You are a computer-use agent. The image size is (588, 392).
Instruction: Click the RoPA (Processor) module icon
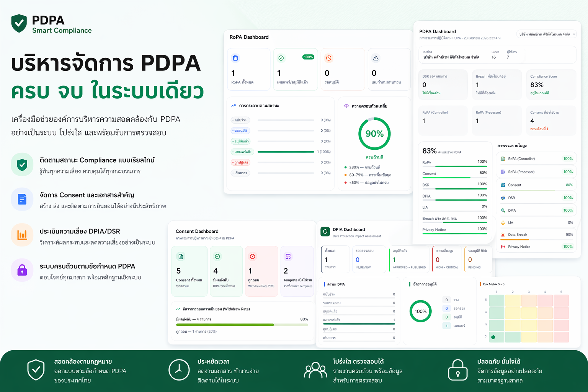[503, 172]
